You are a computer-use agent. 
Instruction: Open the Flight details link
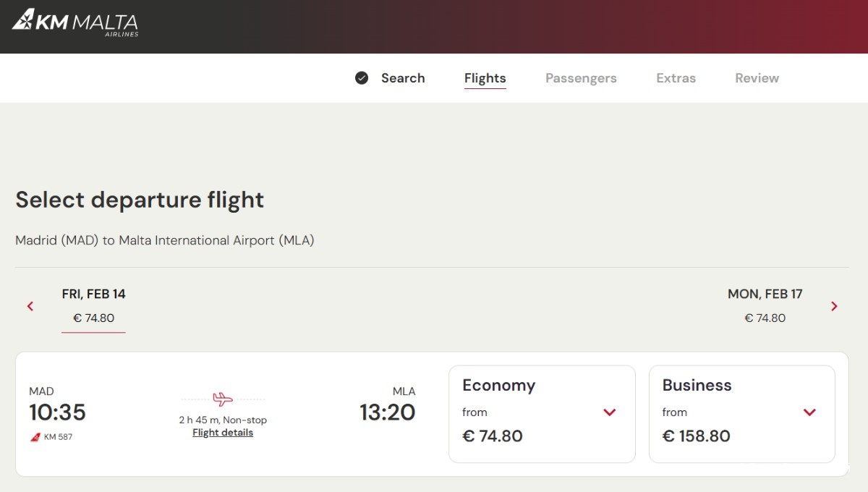point(223,433)
